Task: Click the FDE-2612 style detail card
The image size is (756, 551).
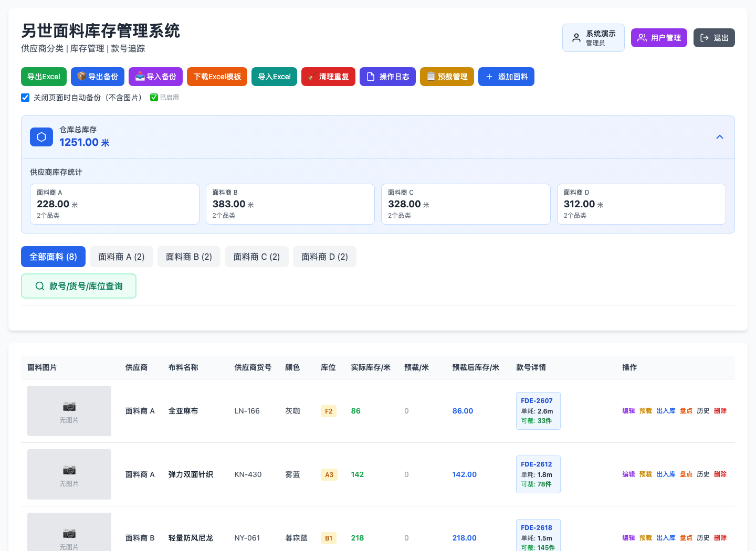Action: [538, 474]
